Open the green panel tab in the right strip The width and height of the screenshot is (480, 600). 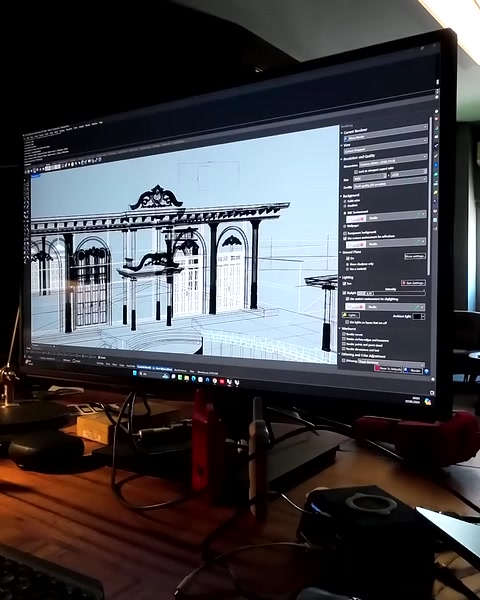tap(436, 174)
